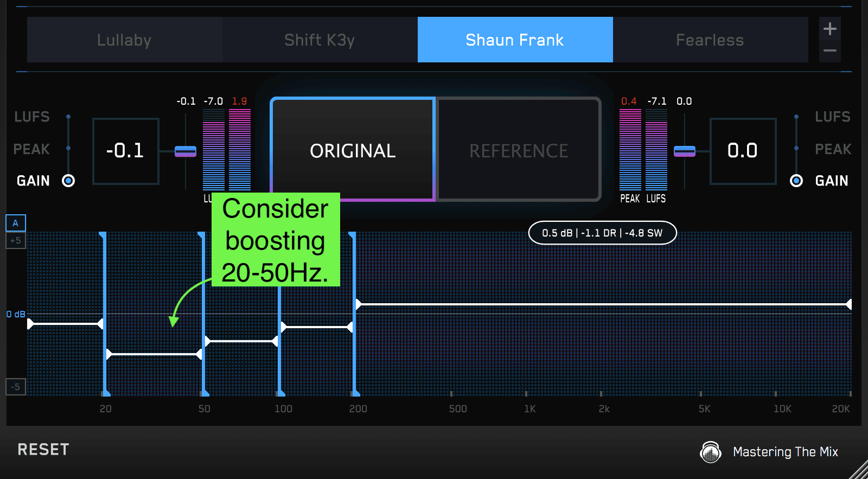This screenshot has width=868, height=479.
Task: Click the reference gain value 0.0 field
Action: point(743,151)
